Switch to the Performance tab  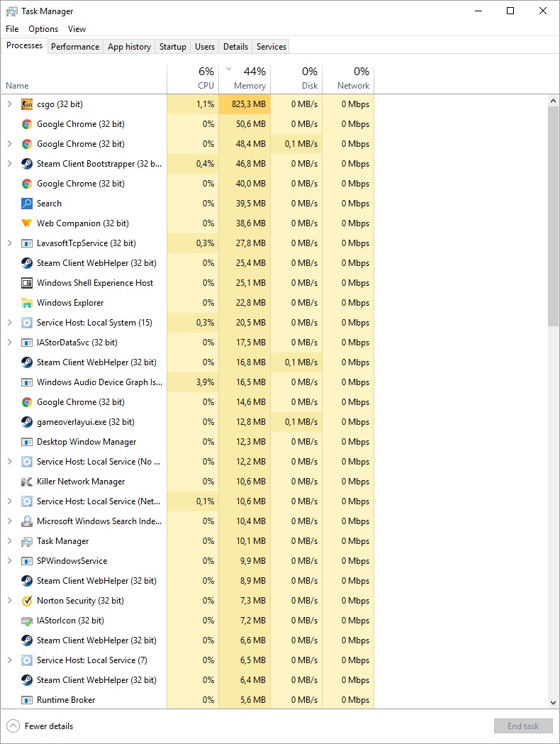[x=75, y=47]
